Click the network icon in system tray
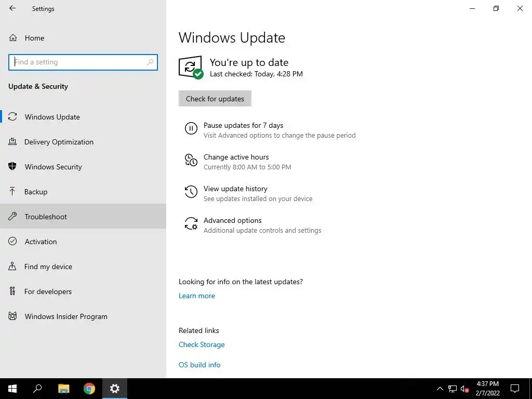Viewport: 532px width, 399px height. 453,389
